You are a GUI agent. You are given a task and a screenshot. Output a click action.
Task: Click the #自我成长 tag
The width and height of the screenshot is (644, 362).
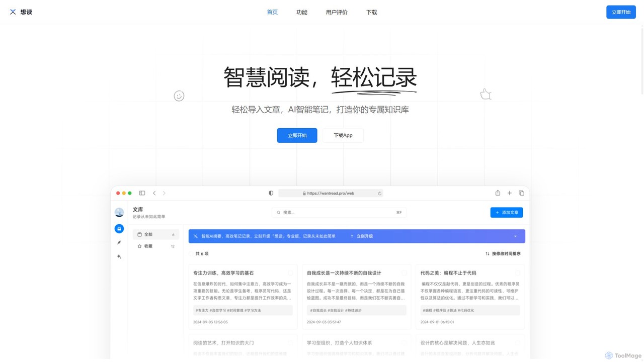pyautogui.click(x=318, y=311)
